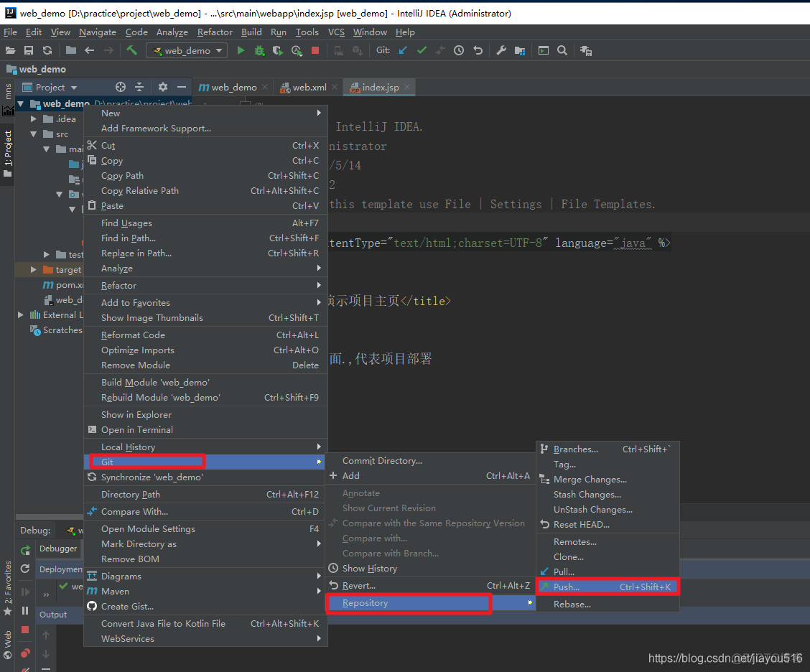The height and width of the screenshot is (672, 810).
Task: Select Create Gist... entry
Action: coord(205,607)
